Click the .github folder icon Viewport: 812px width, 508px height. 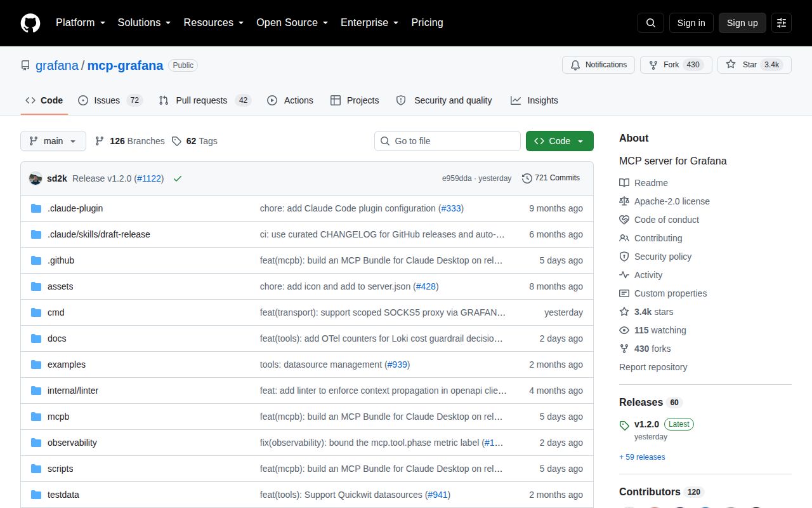click(36, 260)
